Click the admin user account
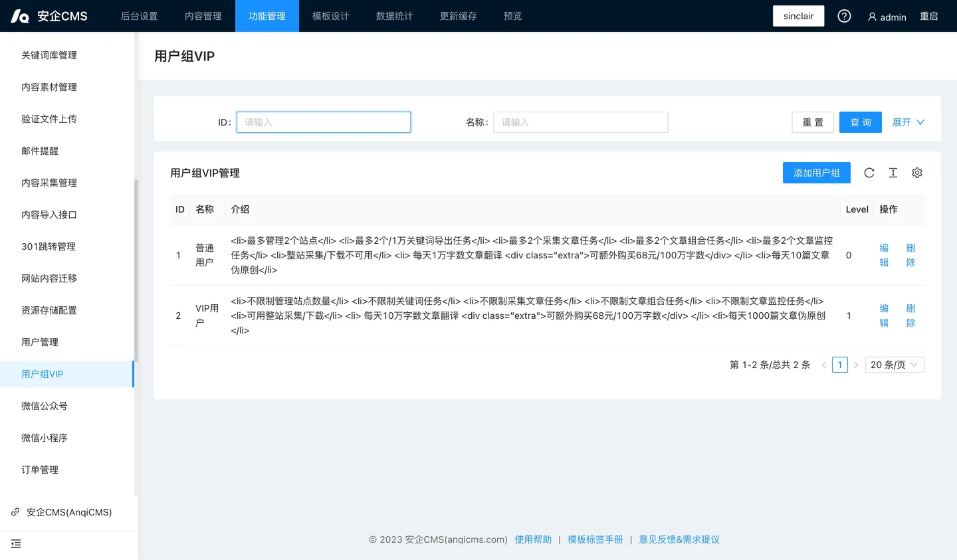The image size is (957, 560). coord(887,17)
